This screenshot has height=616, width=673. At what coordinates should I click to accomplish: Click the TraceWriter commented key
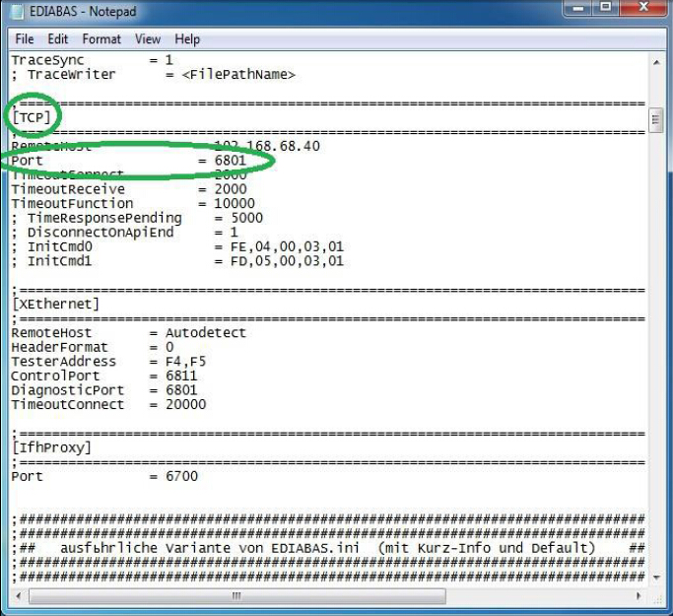(72, 74)
